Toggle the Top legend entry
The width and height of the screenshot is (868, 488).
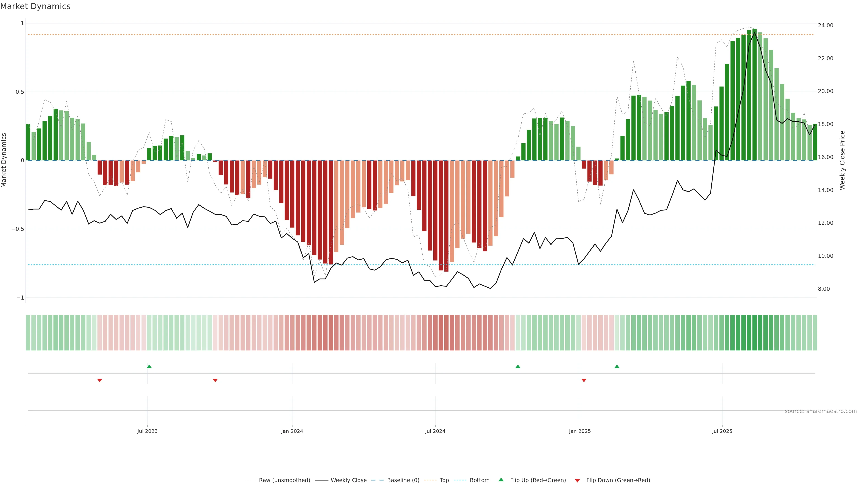click(x=444, y=480)
